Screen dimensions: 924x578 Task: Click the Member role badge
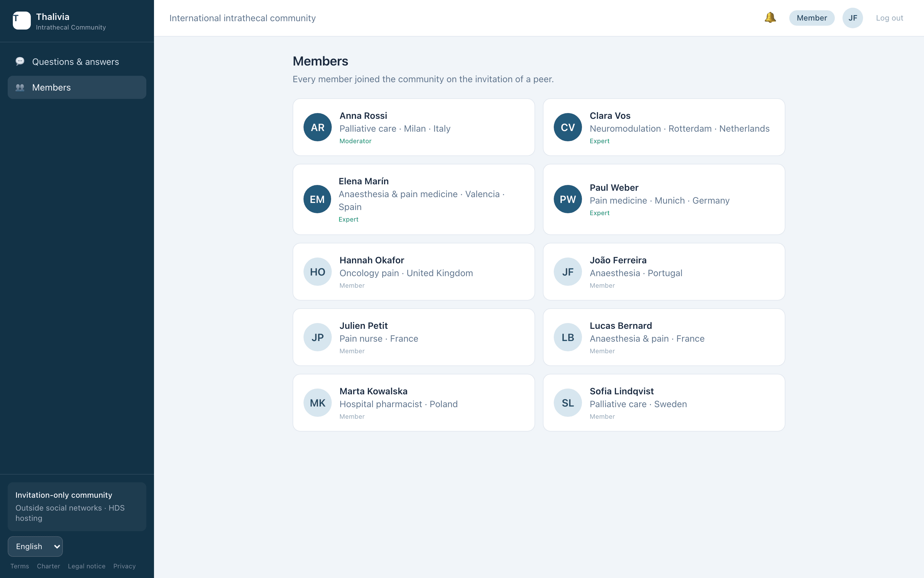tap(811, 18)
